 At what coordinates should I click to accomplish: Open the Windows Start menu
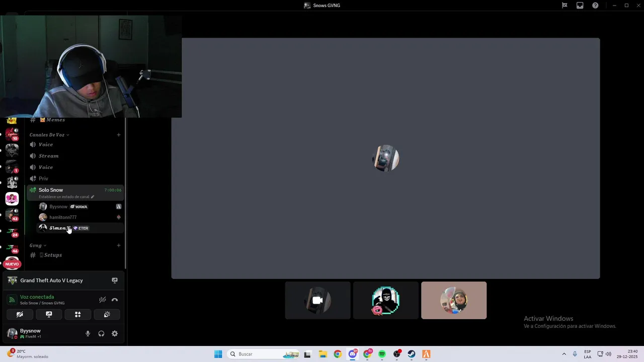(218, 354)
